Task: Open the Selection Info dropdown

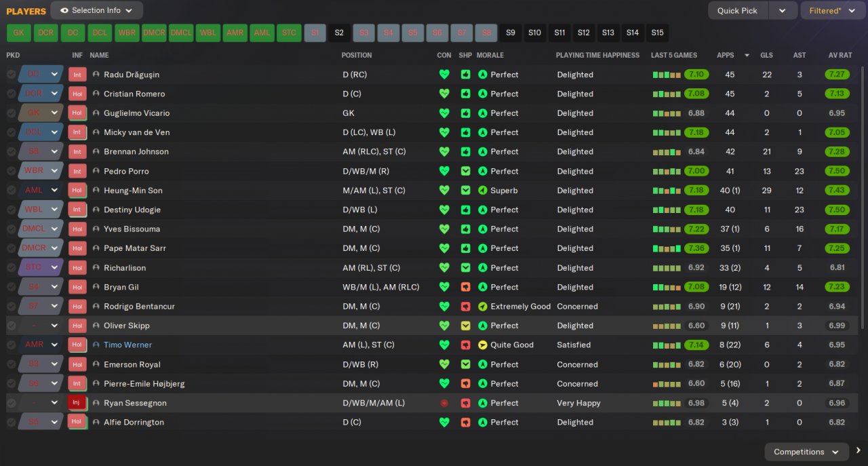Action: click(96, 10)
